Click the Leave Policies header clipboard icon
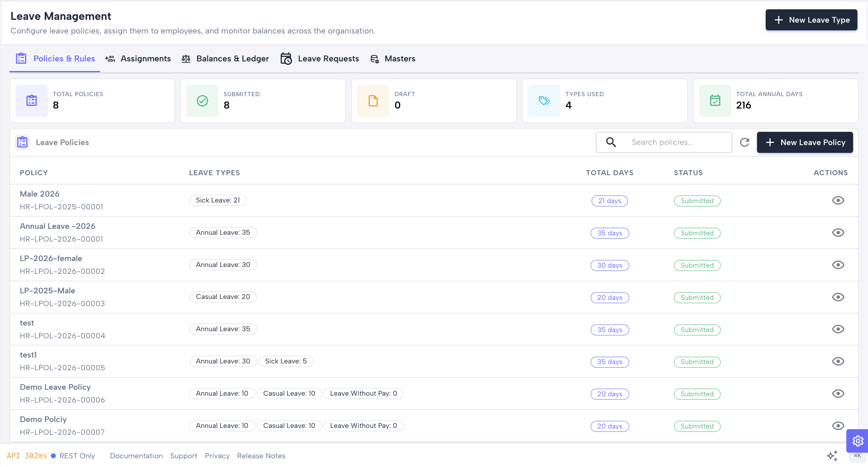This screenshot has width=868, height=467. tap(22, 142)
